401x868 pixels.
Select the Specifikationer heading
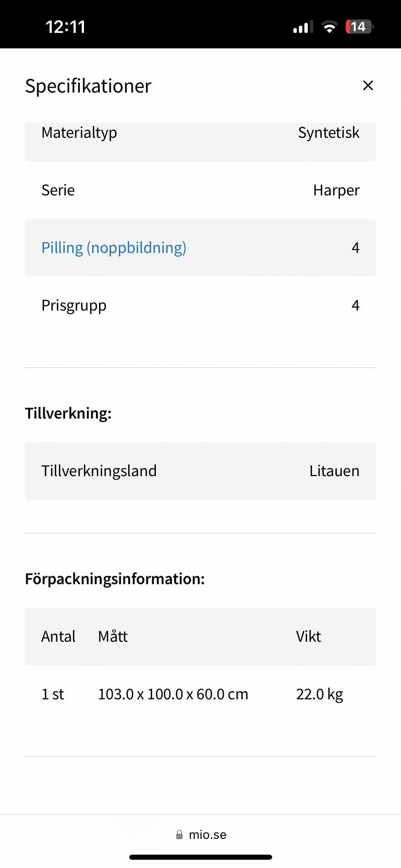coord(88,86)
